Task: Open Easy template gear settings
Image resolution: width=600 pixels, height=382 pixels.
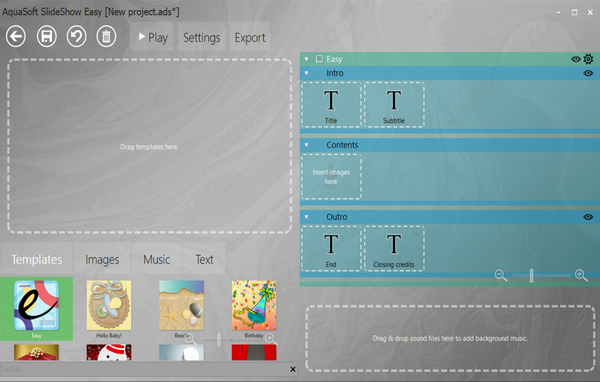Action: pyautogui.click(x=589, y=59)
